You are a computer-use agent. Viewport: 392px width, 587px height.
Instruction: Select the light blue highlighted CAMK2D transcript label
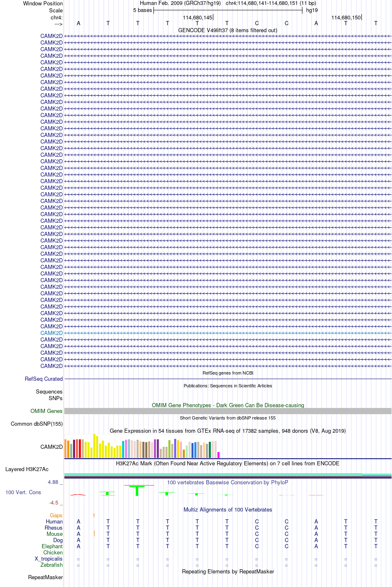52,333
